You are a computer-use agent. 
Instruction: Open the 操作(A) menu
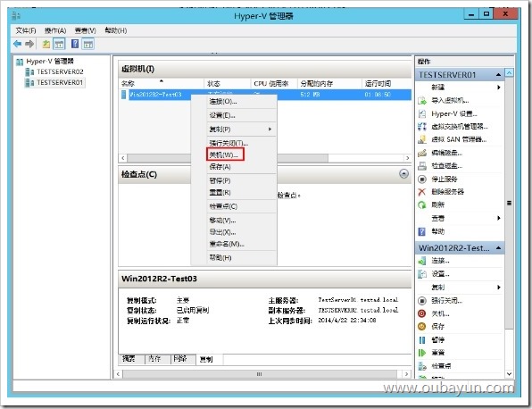(x=55, y=30)
